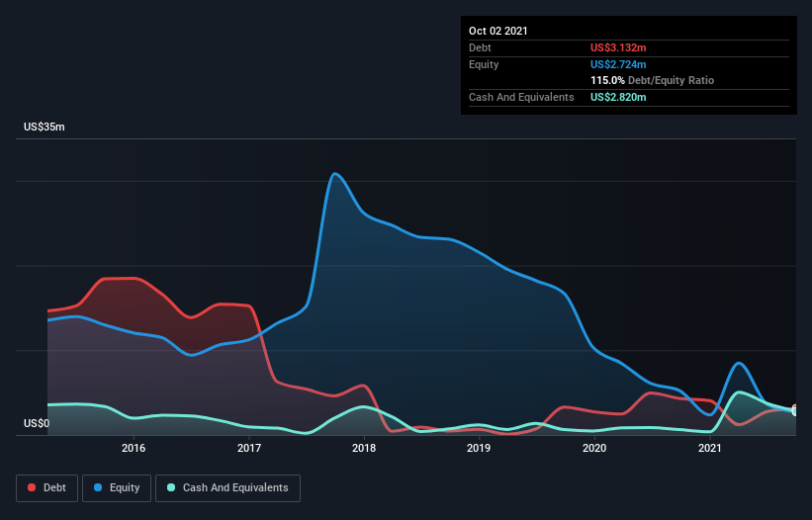
Task: Click the Equity row label in tooltip
Action: [484, 64]
